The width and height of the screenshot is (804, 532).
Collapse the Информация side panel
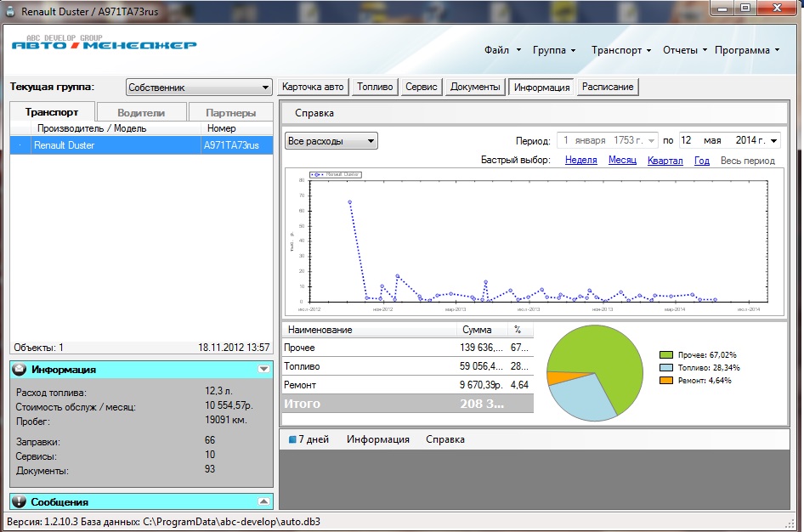(263, 370)
